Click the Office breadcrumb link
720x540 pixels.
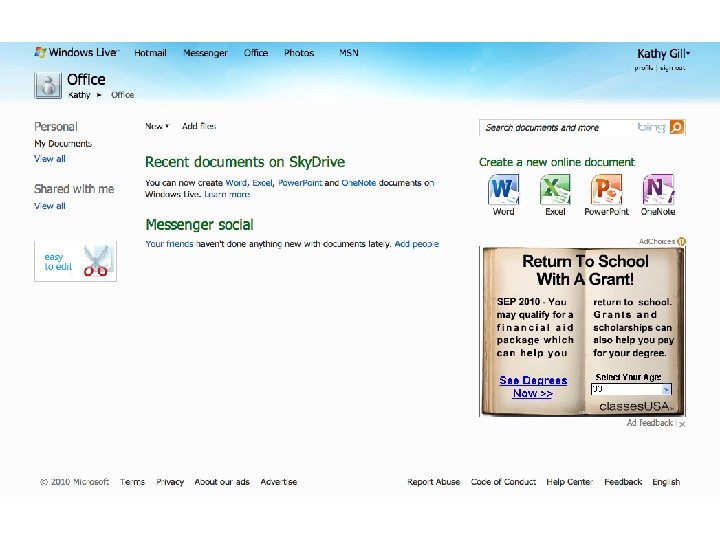[123, 95]
